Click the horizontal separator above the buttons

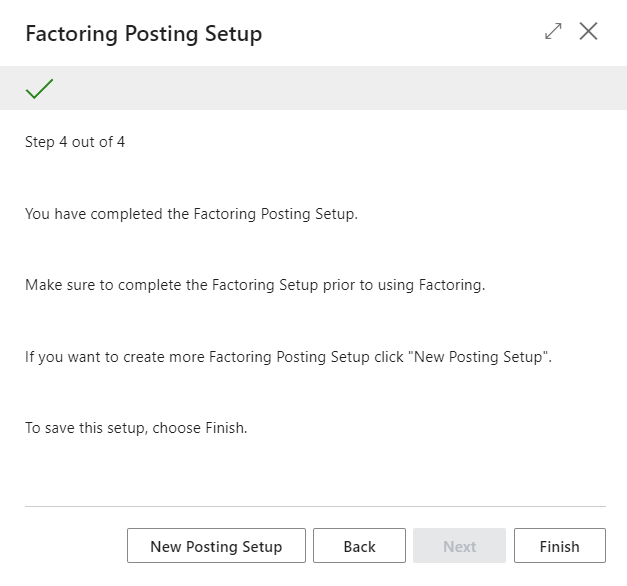[x=315, y=506]
